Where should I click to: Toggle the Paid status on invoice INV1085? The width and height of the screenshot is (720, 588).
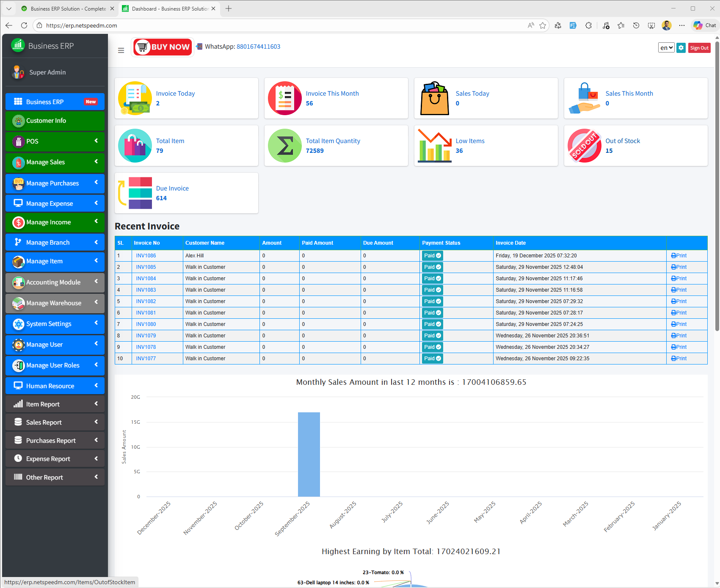point(432,267)
